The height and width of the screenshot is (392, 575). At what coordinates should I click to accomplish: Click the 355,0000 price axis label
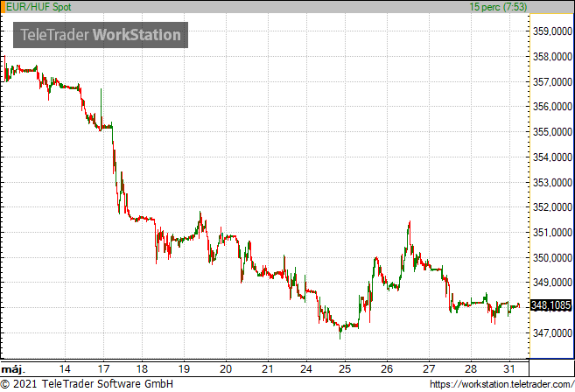(x=552, y=132)
